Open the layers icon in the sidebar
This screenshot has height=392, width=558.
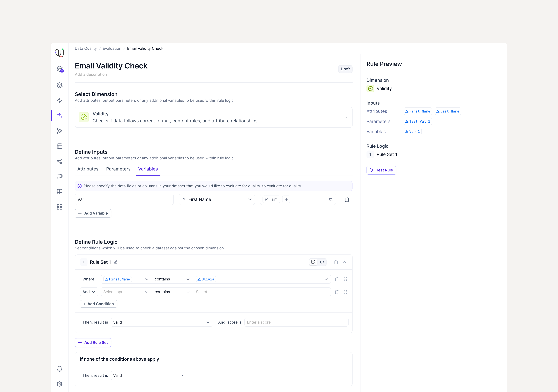pos(60,85)
